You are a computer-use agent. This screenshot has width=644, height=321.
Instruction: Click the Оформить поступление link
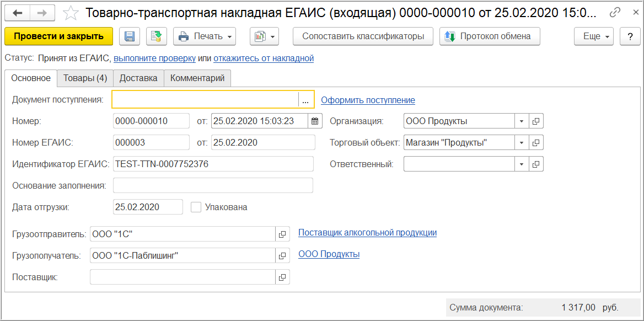click(x=368, y=100)
